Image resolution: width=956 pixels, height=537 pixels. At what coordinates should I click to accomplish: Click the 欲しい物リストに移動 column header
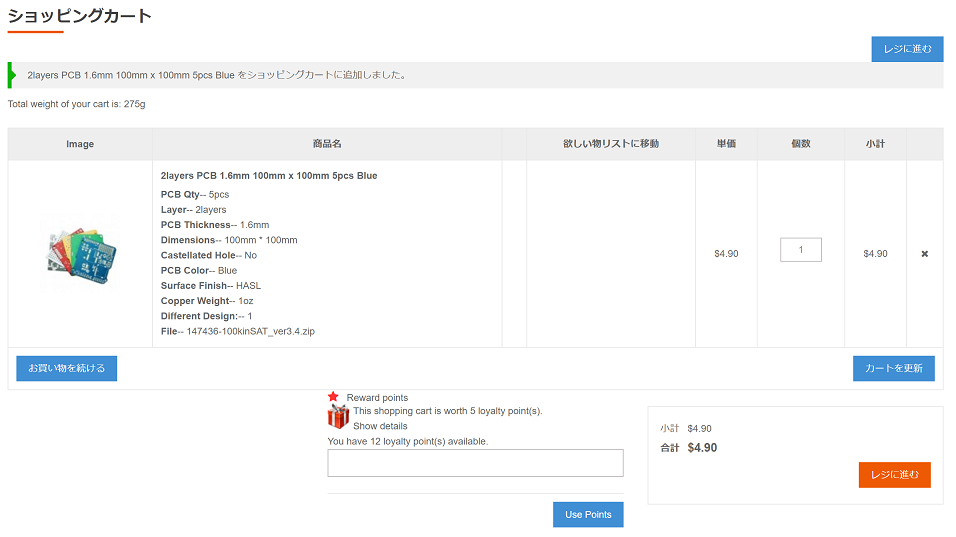[610, 144]
